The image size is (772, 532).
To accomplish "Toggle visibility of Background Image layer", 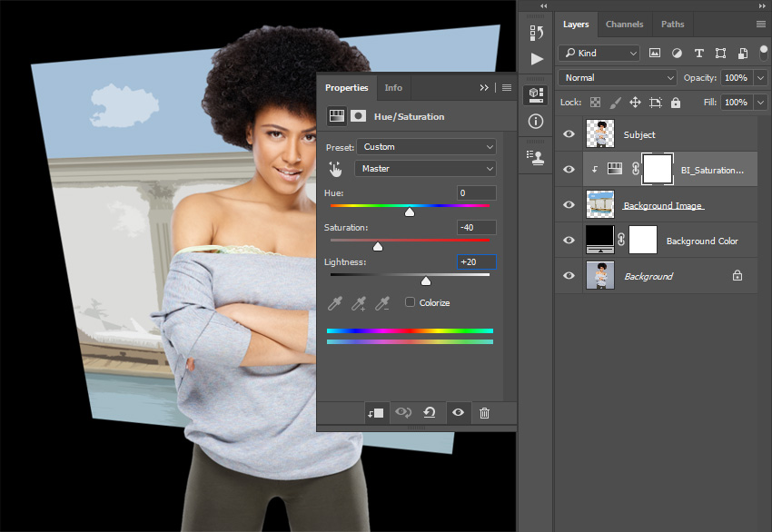I will click(x=569, y=205).
